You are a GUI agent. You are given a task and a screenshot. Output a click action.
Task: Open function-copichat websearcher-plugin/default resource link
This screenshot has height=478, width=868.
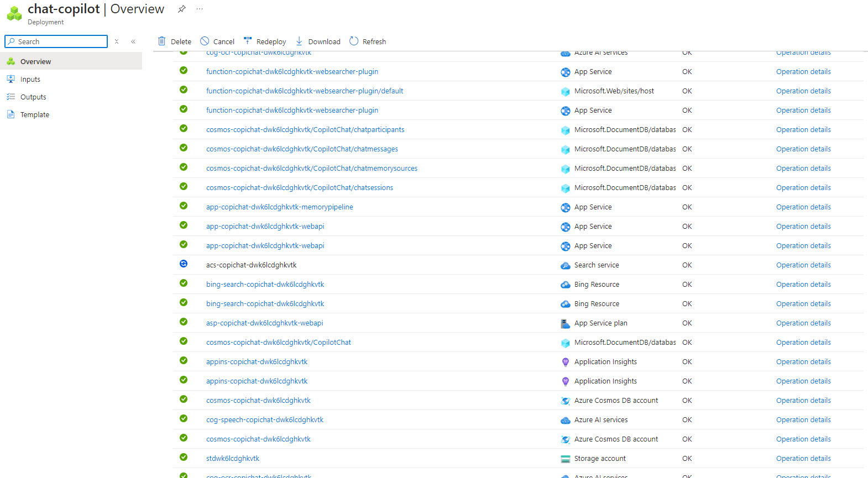[x=305, y=91]
